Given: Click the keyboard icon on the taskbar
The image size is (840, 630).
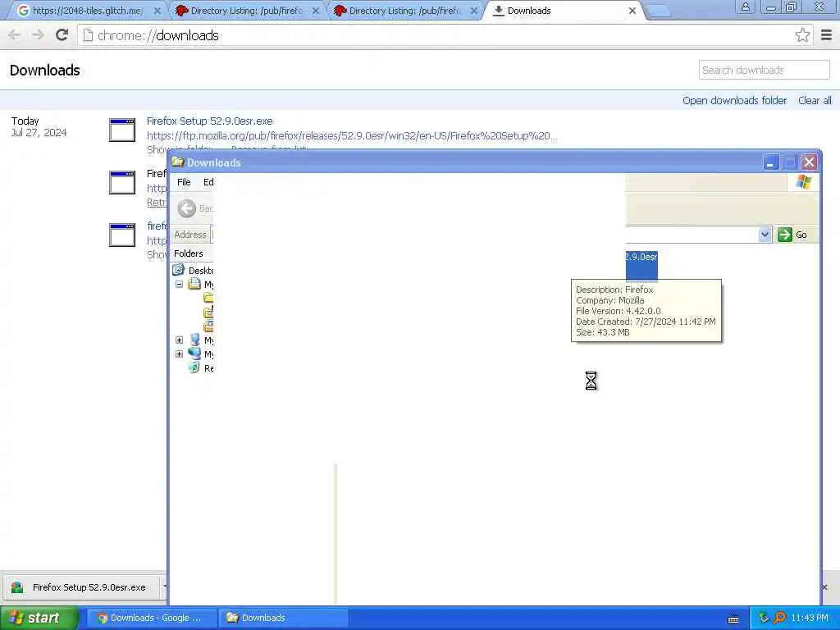Looking at the screenshot, I should point(733,619).
